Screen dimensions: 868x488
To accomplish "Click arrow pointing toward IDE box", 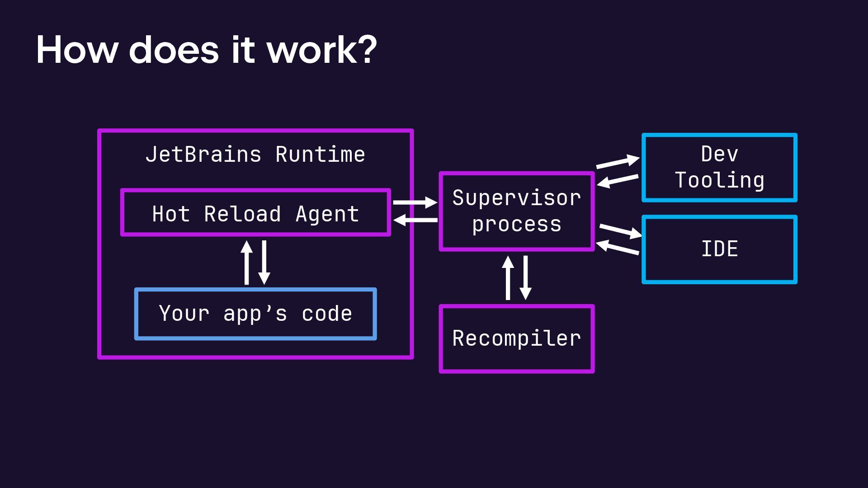I will coord(620,231).
